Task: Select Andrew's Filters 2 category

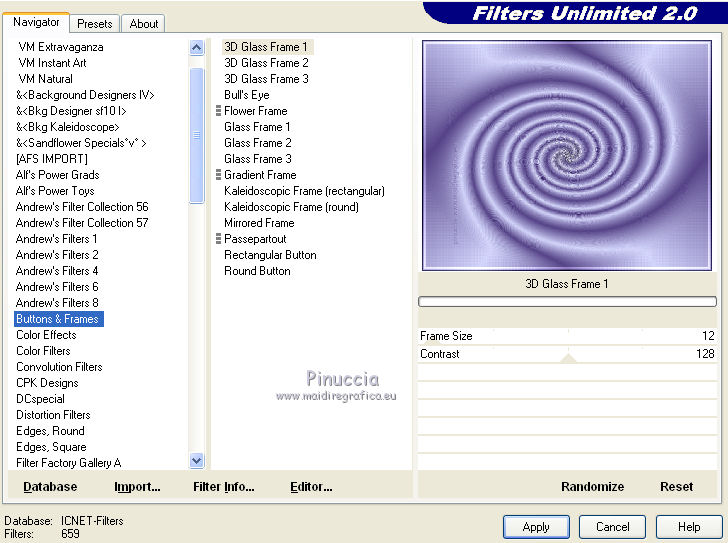Action: [x=57, y=255]
